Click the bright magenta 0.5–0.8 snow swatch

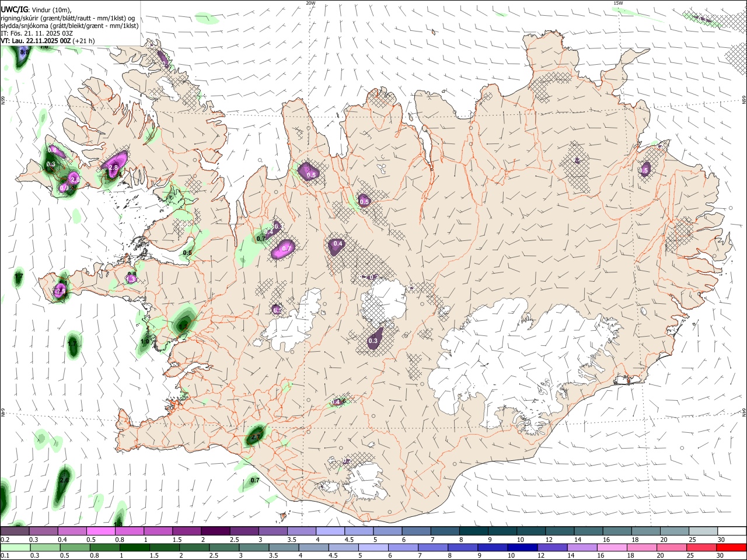point(101,531)
